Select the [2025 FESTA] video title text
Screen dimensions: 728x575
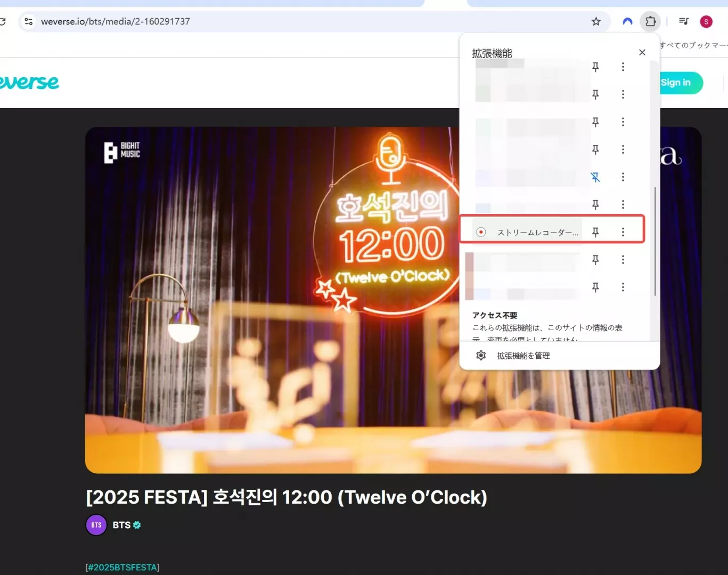287,497
